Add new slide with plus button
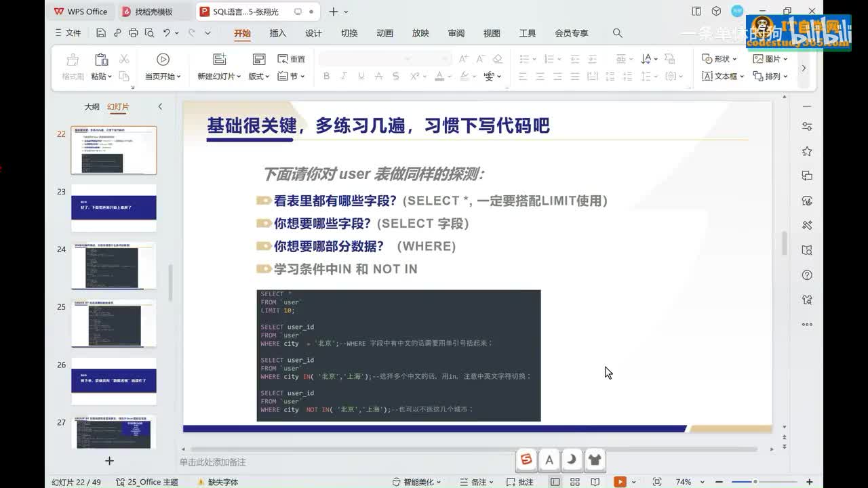868x488 pixels. pos(109,461)
